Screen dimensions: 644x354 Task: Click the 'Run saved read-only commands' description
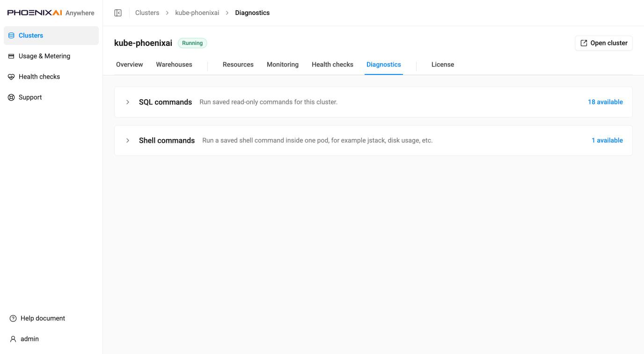coord(268,102)
